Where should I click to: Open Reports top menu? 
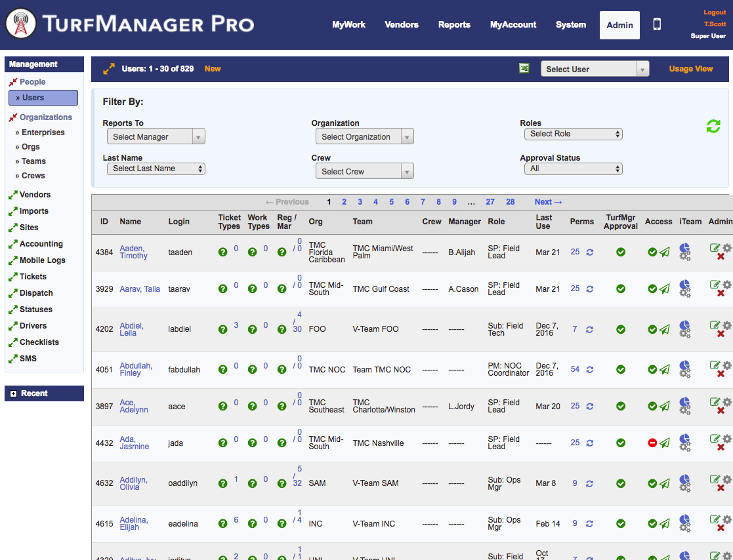pos(454,25)
